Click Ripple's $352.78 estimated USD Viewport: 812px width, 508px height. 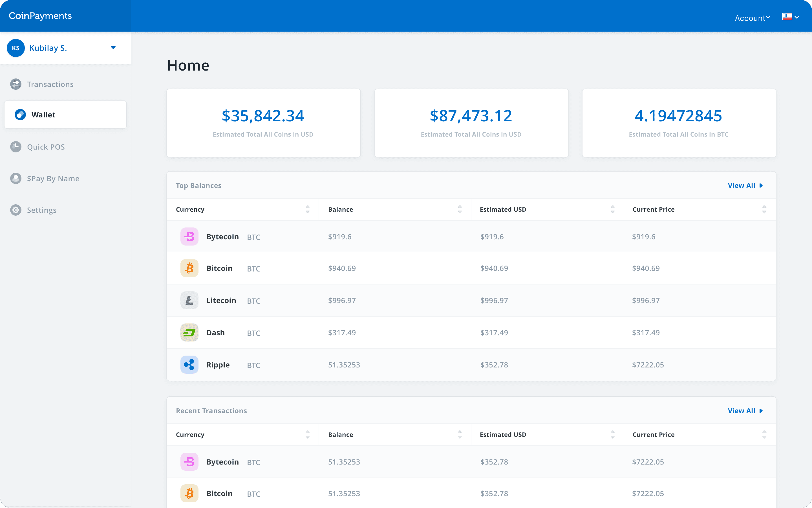pyautogui.click(x=494, y=365)
